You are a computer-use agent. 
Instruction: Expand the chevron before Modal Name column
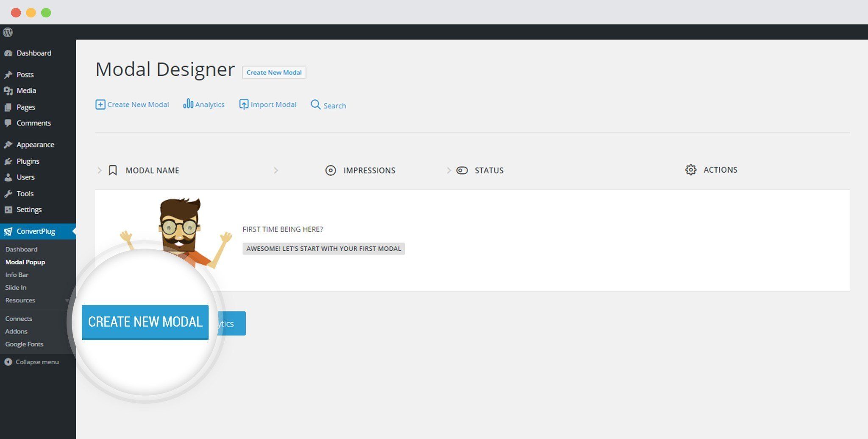(100, 171)
